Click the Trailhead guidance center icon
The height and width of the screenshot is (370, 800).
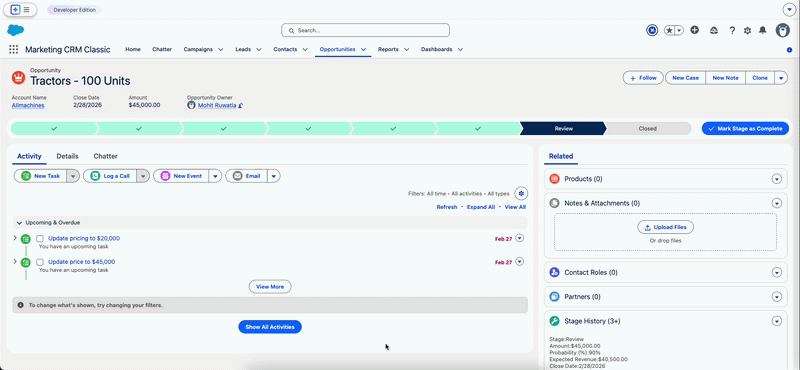pos(714,31)
